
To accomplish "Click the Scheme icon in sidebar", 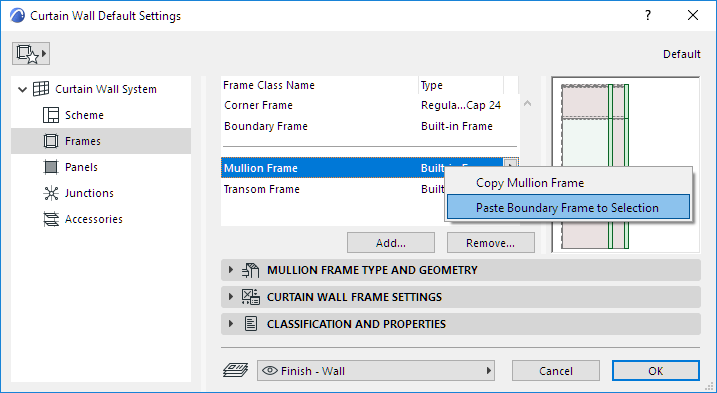I will (51, 115).
